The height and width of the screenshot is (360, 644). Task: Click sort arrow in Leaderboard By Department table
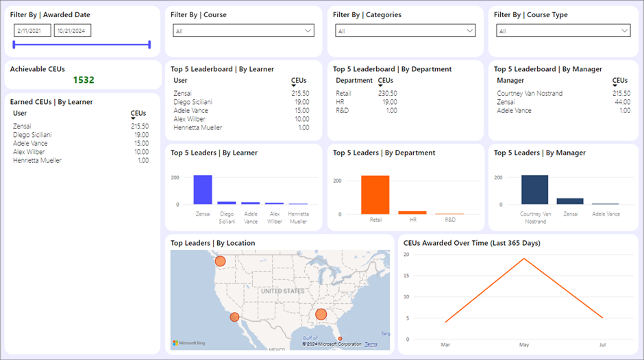tap(381, 86)
